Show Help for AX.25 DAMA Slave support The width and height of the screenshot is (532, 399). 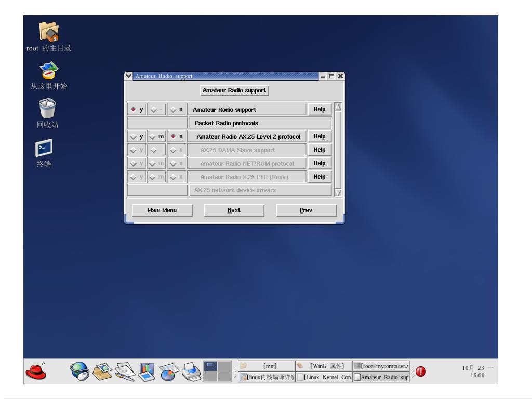320,150
